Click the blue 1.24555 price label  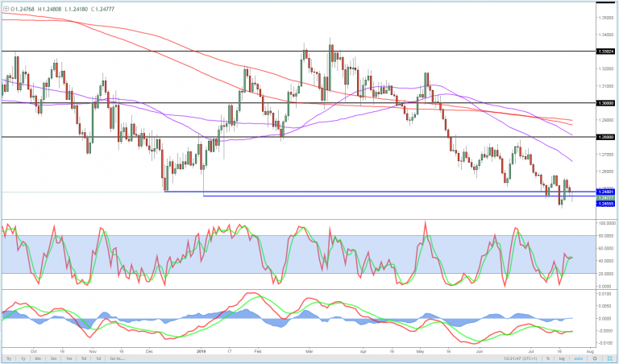pyautogui.click(x=605, y=203)
